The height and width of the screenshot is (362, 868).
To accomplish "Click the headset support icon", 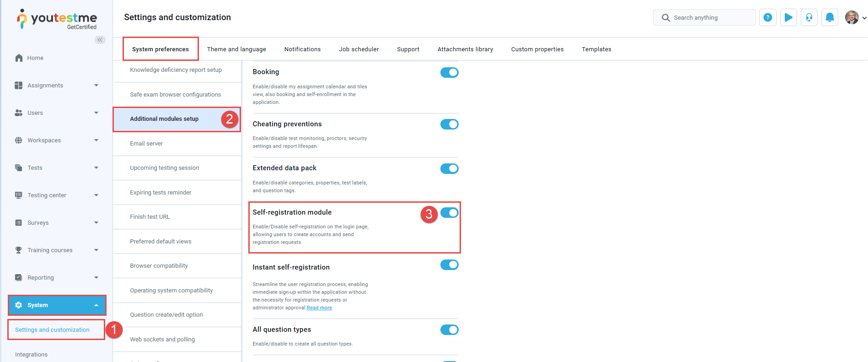I will pos(809,17).
